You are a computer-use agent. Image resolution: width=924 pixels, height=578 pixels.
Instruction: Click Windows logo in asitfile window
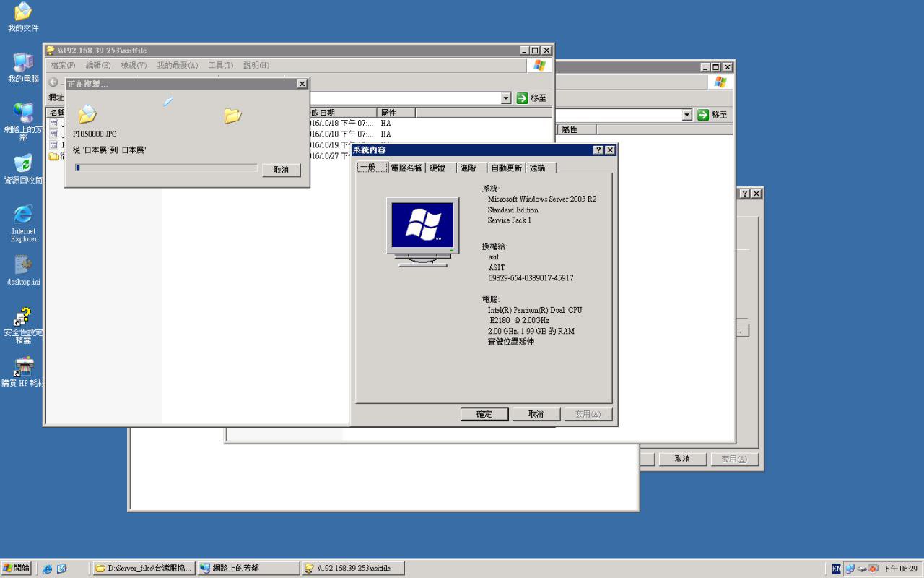539,66
